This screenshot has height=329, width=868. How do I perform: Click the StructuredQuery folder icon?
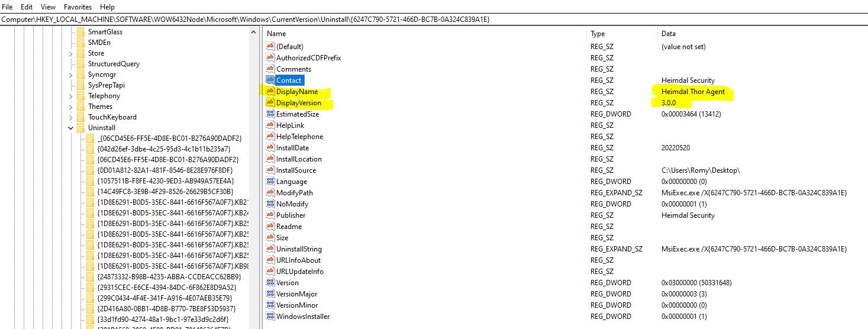[x=81, y=64]
